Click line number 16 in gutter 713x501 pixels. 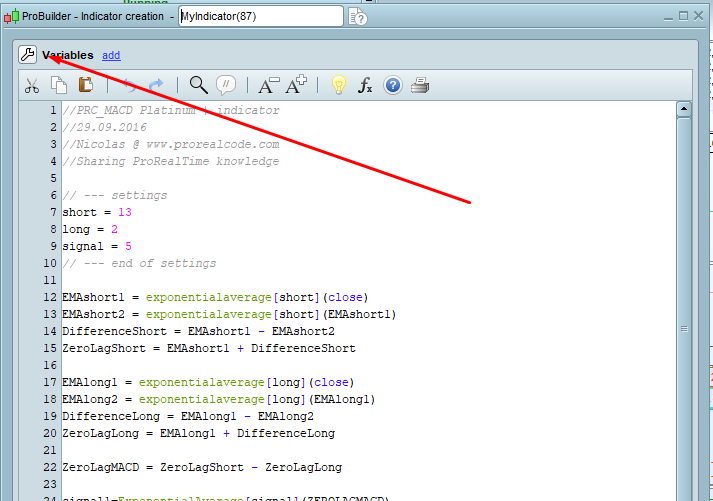click(50, 365)
